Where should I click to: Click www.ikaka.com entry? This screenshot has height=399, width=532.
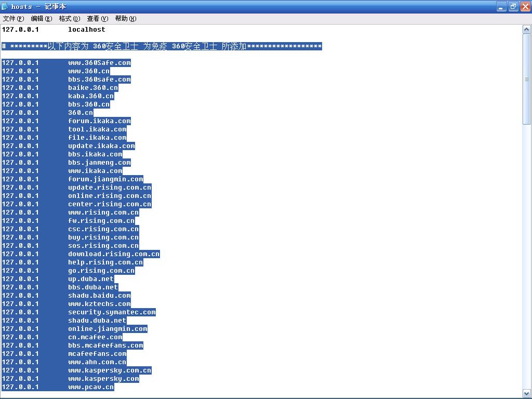point(95,171)
